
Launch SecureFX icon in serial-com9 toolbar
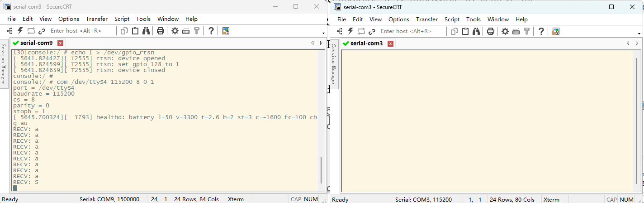(x=226, y=31)
